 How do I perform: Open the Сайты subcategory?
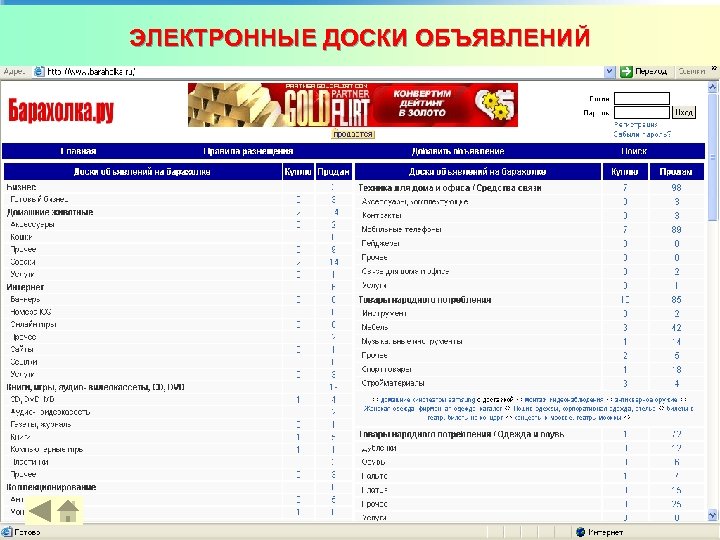point(22,349)
